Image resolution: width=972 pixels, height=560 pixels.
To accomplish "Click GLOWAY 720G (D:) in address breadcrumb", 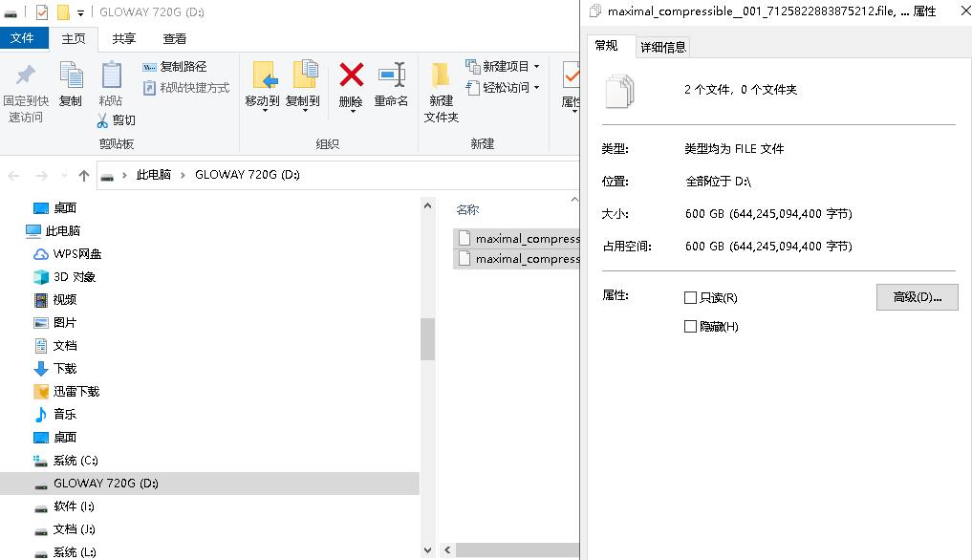I will coord(247,175).
